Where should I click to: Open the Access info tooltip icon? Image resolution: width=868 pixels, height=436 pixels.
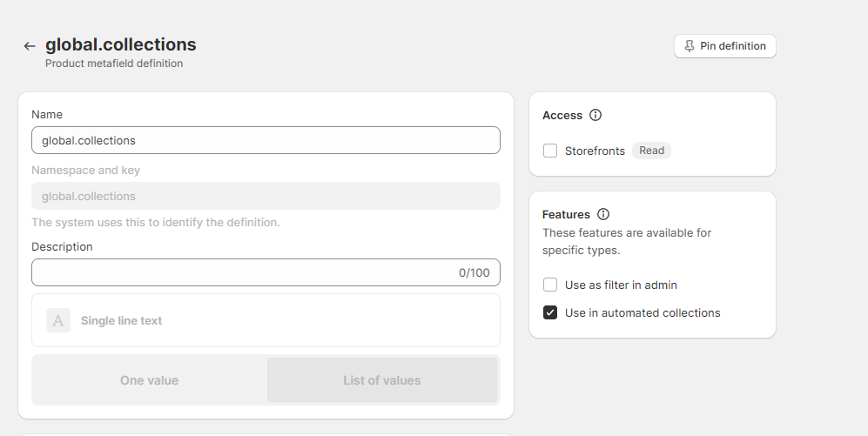(595, 115)
